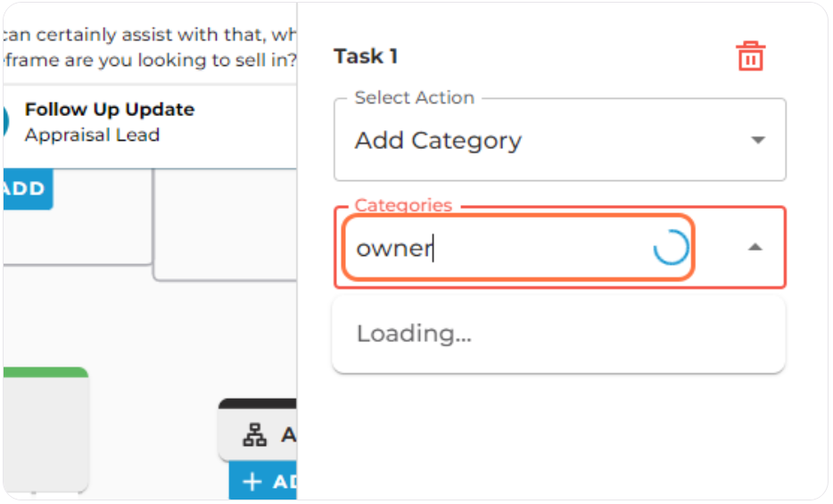
Task: Select the Follow Up Update node
Action: pyautogui.click(x=150, y=127)
